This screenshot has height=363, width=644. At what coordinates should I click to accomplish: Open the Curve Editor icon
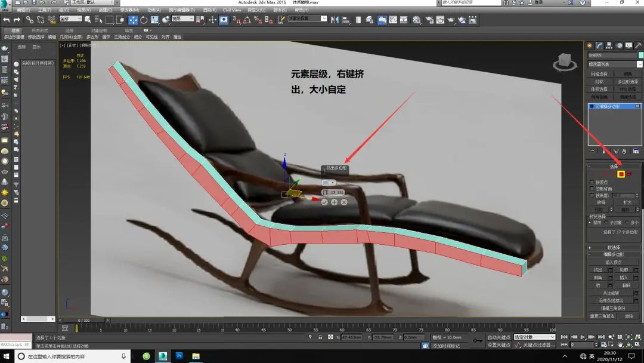coord(393,19)
